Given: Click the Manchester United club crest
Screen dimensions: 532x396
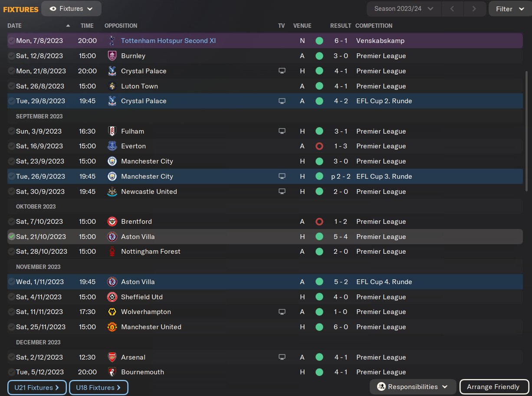Looking at the screenshot, I should tap(112, 327).
